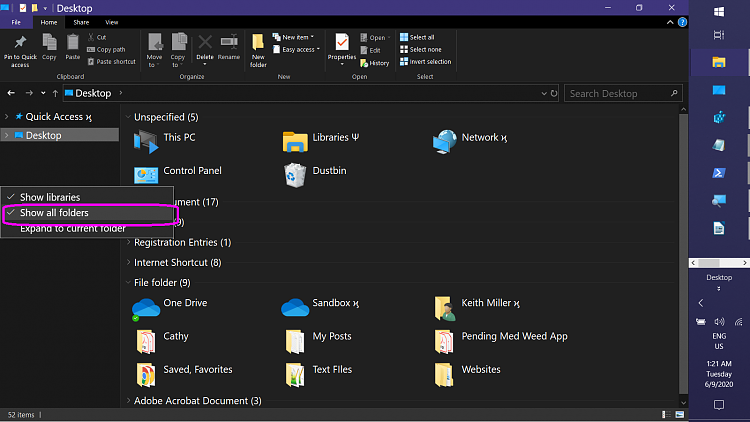Expand Quick Access tree node
This screenshot has height=422, width=750.
click(x=7, y=117)
